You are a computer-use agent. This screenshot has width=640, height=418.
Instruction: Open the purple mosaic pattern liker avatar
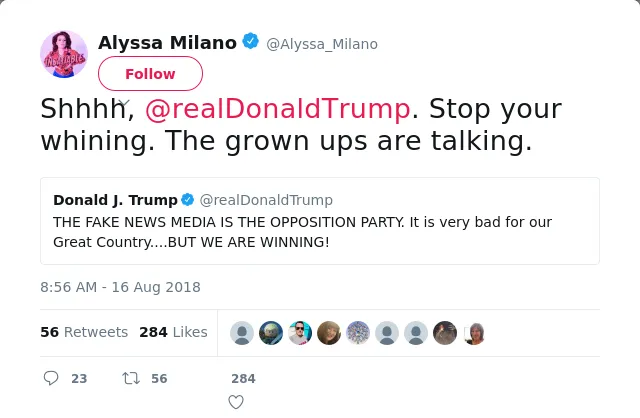[358, 333]
